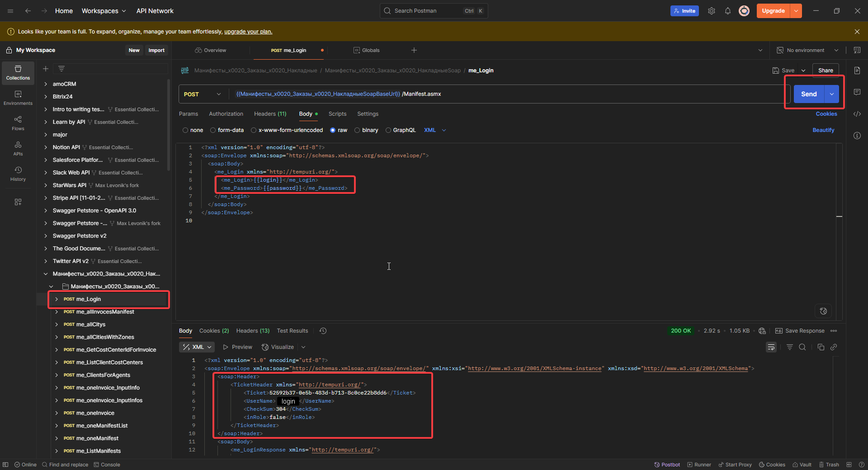Click the Invite button
This screenshot has height=470, width=868.
(684, 11)
